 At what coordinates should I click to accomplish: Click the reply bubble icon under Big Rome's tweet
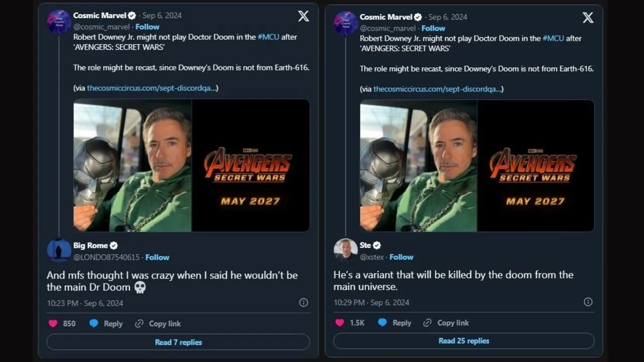94,324
